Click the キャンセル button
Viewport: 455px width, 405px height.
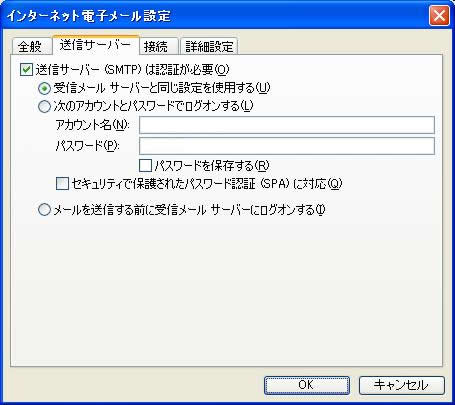click(402, 385)
